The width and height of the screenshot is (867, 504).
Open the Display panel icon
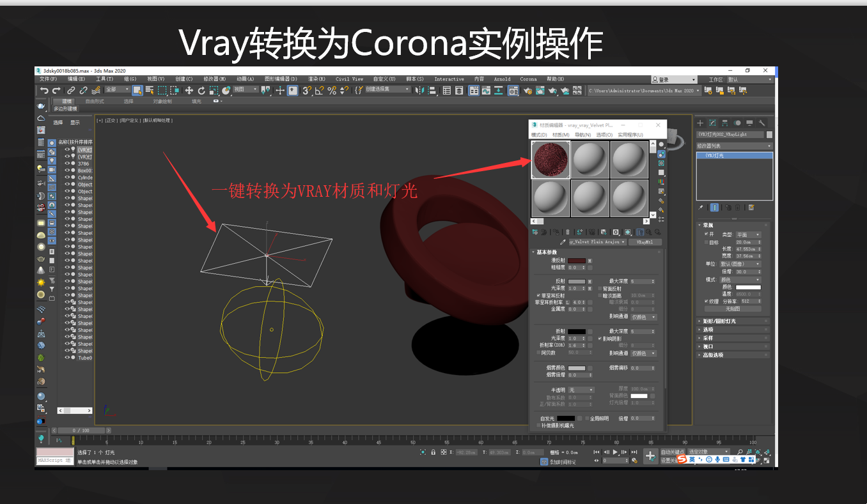coord(749,123)
